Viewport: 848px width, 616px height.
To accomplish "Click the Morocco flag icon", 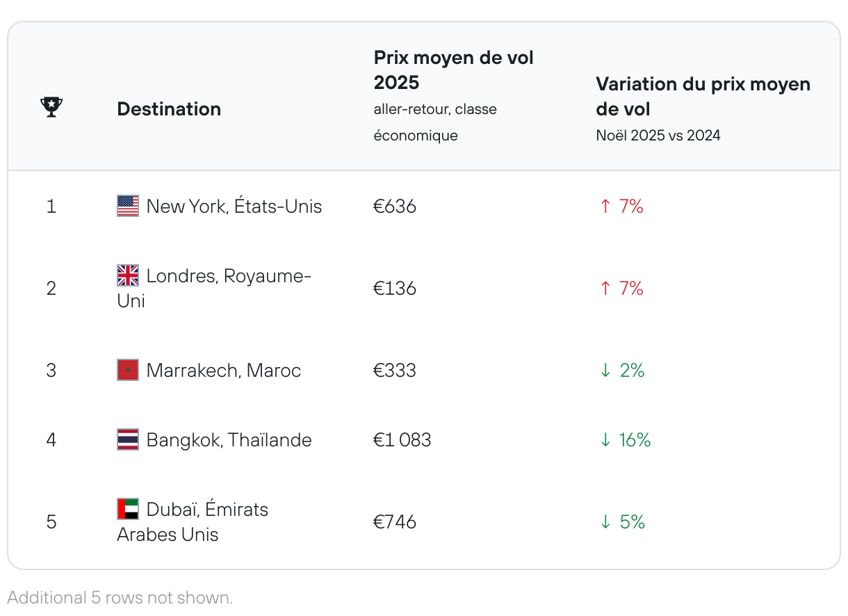I will pos(128,370).
